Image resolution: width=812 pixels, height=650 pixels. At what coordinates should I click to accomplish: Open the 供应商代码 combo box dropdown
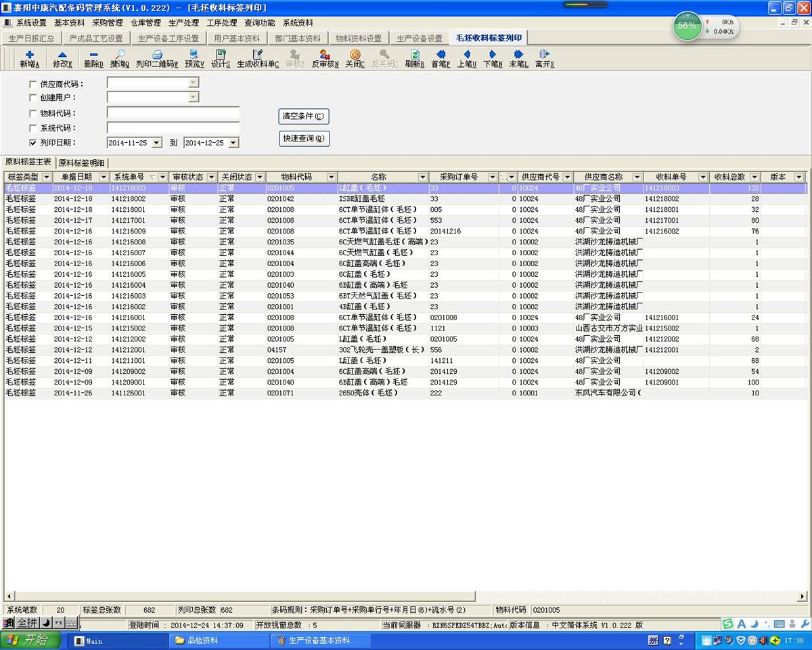click(194, 83)
